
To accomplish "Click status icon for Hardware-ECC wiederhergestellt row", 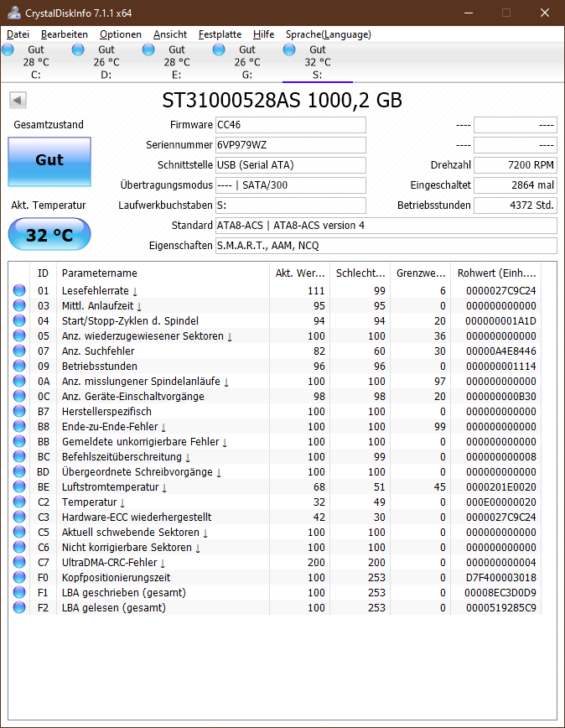I will pos(19,517).
